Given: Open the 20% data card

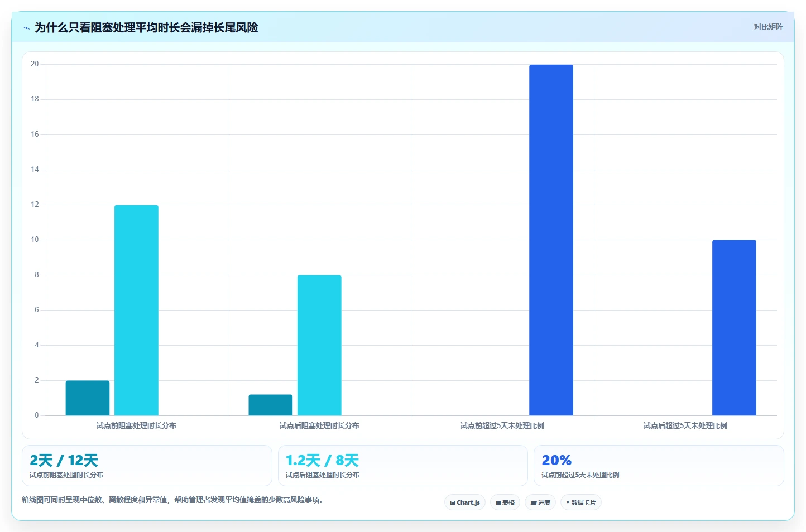Looking at the screenshot, I should [659, 466].
